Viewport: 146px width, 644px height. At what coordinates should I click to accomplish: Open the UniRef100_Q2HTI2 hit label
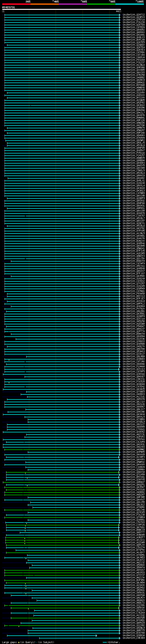click(133, 15)
